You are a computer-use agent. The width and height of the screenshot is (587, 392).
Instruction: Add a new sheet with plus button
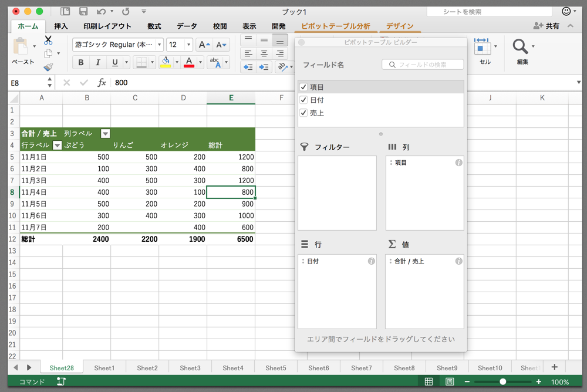(555, 367)
